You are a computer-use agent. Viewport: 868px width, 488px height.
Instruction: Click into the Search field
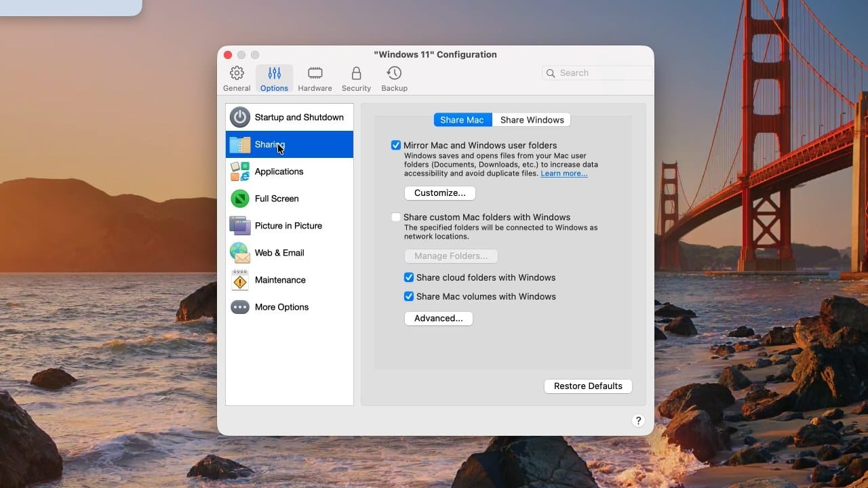pyautogui.click(x=597, y=73)
